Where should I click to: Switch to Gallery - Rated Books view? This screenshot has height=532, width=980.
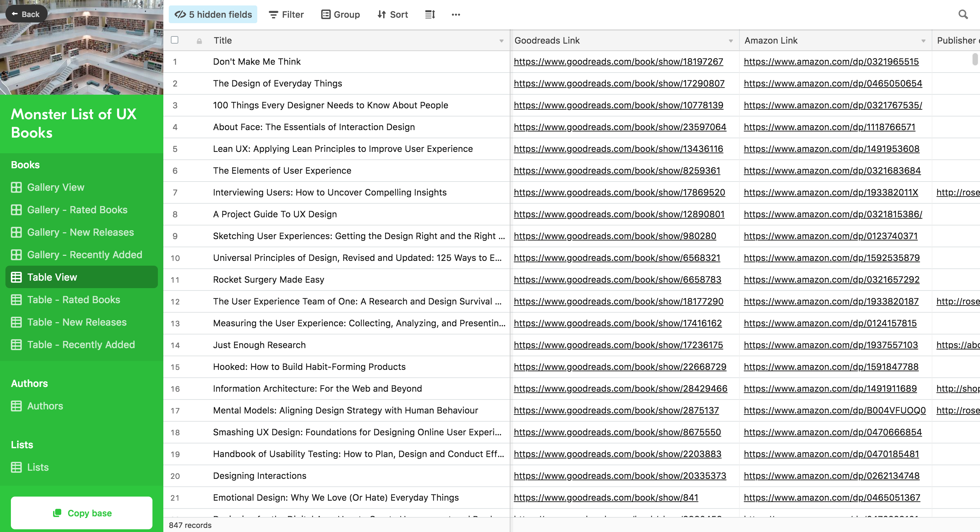pos(81,210)
